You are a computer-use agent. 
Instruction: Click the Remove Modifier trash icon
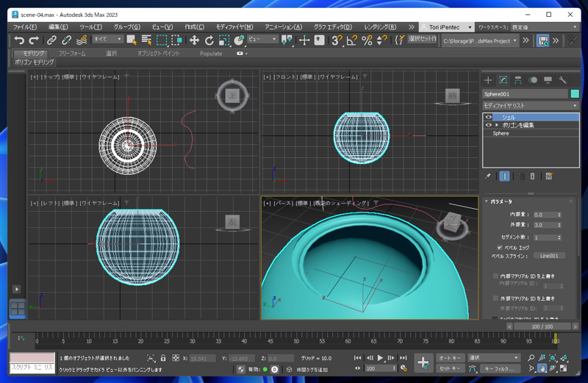(x=532, y=176)
